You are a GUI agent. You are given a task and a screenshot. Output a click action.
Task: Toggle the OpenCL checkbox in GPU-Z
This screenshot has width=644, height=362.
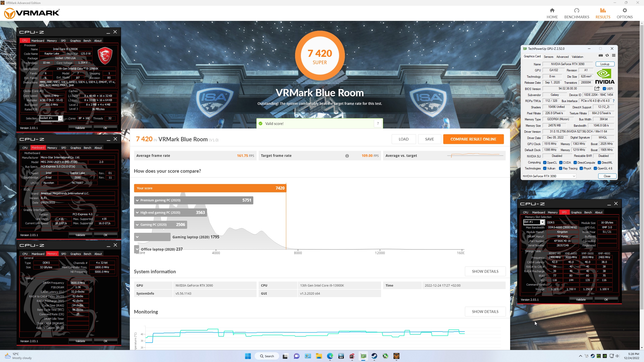545,163
